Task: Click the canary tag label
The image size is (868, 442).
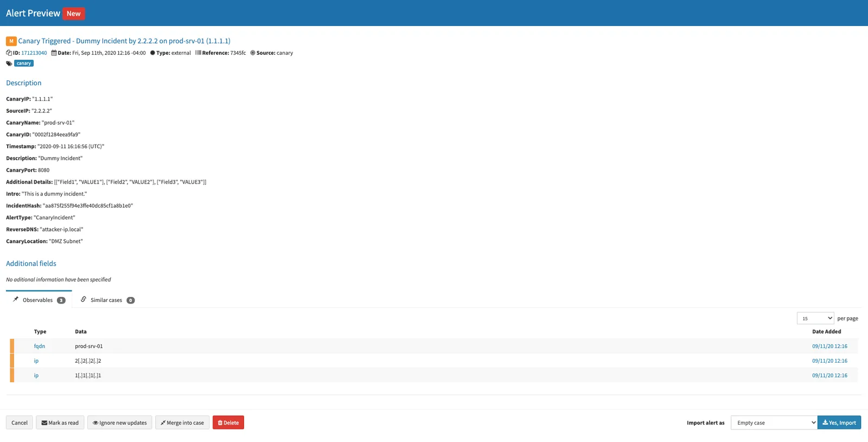Action: (x=24, y=64)
